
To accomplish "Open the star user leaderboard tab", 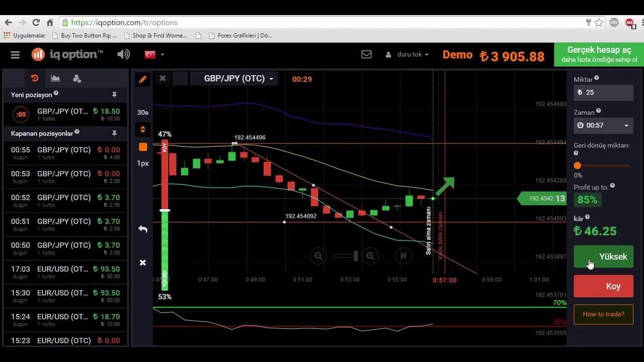I will coord(77,78).
